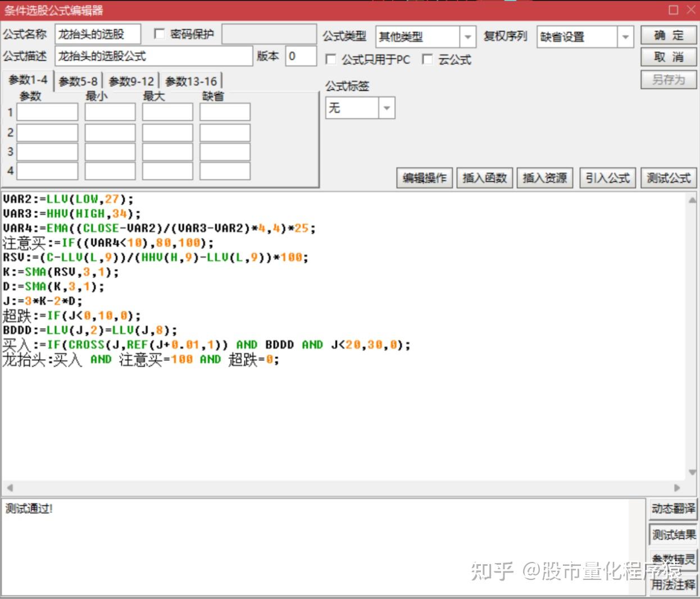The image size is (700, 599).
Task: Open the 编辑操作 menu button
Action: [424, 178]
